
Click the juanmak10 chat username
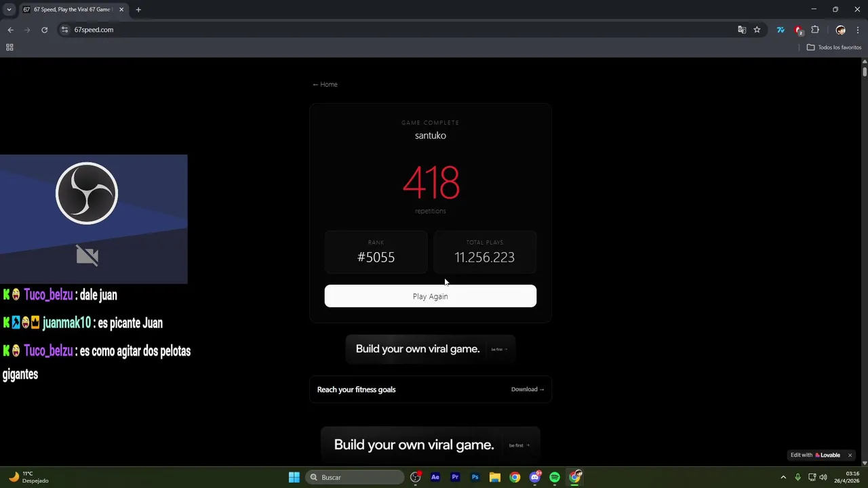66,323
